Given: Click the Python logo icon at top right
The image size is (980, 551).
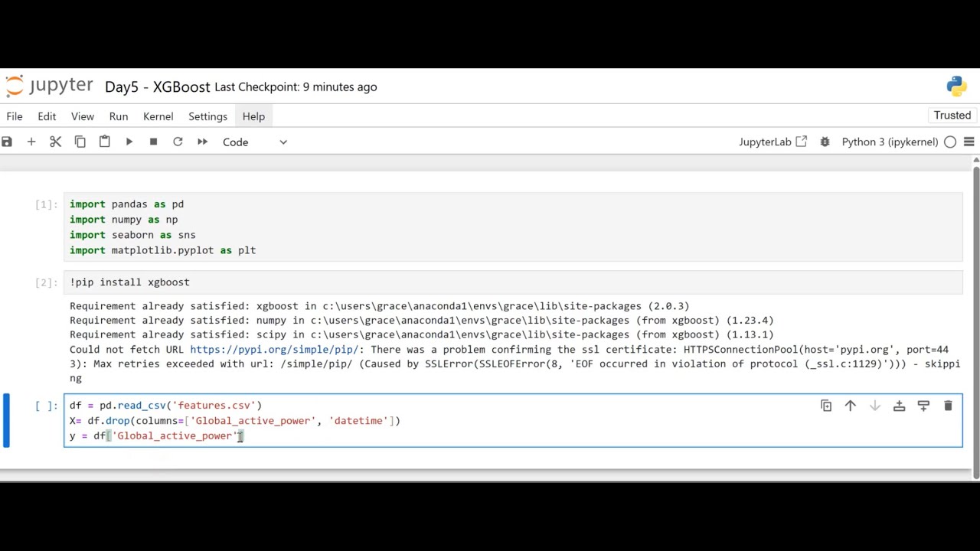Looking at the screenshot, I should [x=957, y=86].
